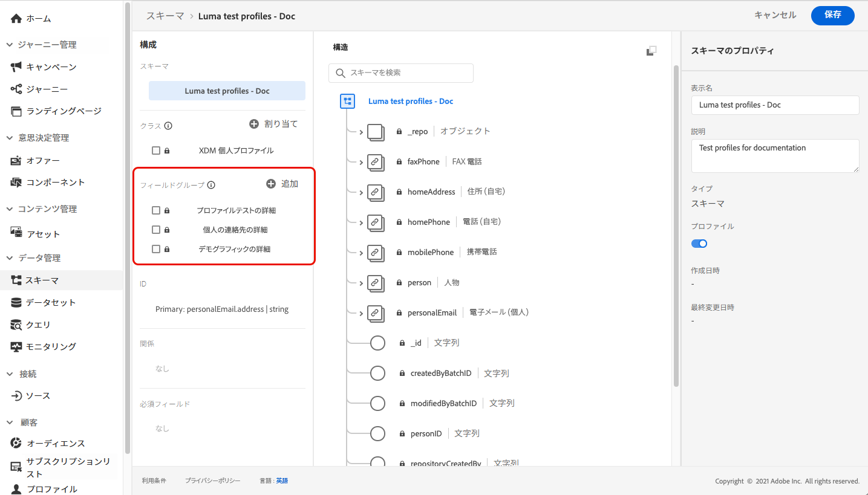This screenshot has height=495, width=868.
Task: Click the Schema icon in sidebar
Action: point(16,280)
